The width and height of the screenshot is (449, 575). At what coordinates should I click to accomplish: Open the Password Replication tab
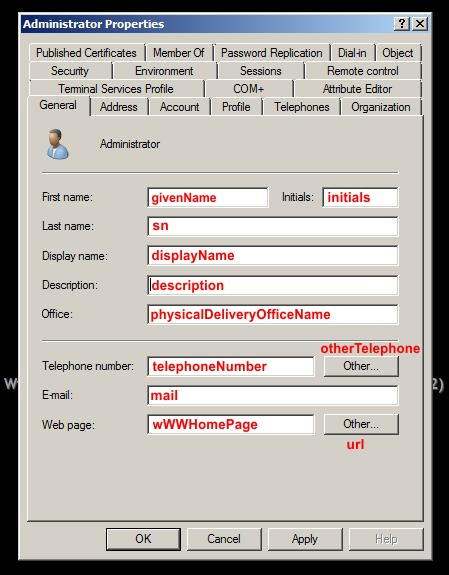(271, 53)
